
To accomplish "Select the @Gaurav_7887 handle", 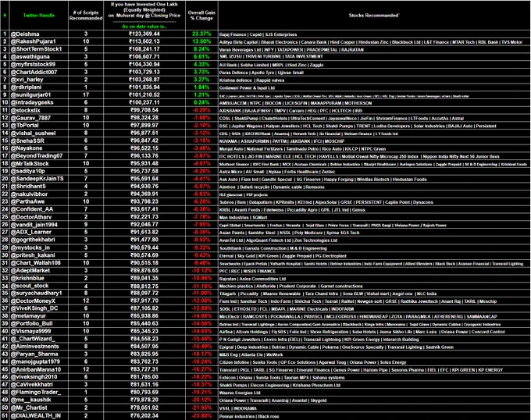I will tap(30, 118).
